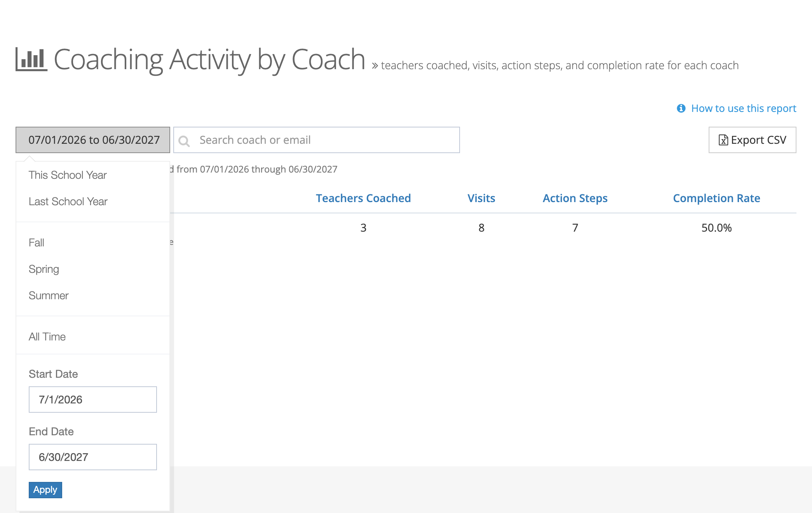
Task: Sort by Visits column header
Action: (x=481, y=198)
